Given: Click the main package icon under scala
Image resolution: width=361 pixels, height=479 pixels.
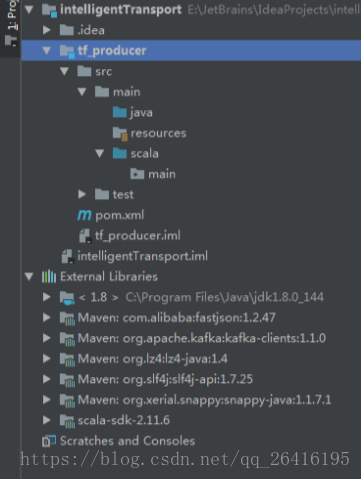Looking at the screenshot, I should tap(137, 174).
